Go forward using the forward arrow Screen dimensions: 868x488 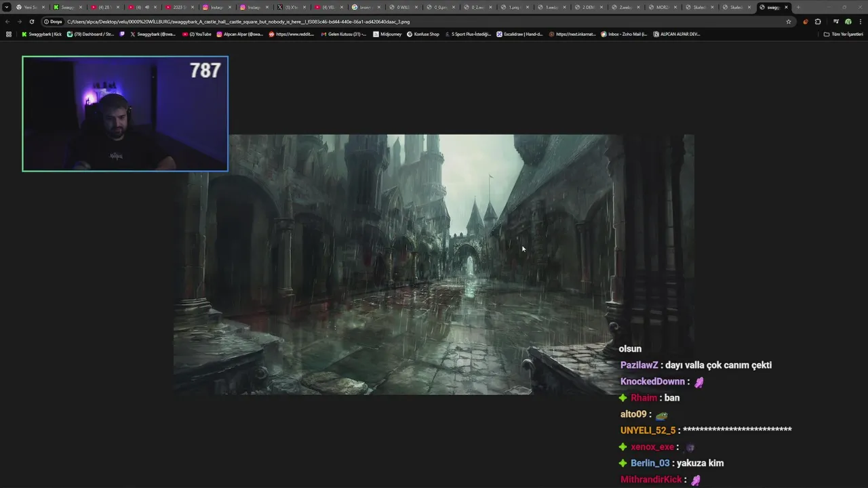19,22
